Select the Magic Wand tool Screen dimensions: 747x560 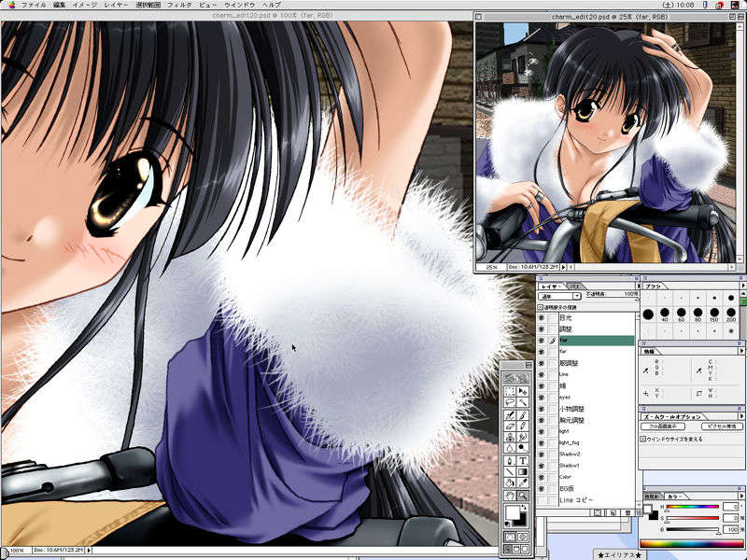tap(523, 403)
